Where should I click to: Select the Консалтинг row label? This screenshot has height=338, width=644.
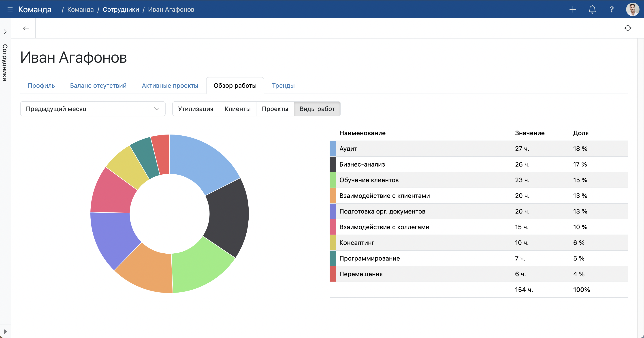tap(357, 243)
